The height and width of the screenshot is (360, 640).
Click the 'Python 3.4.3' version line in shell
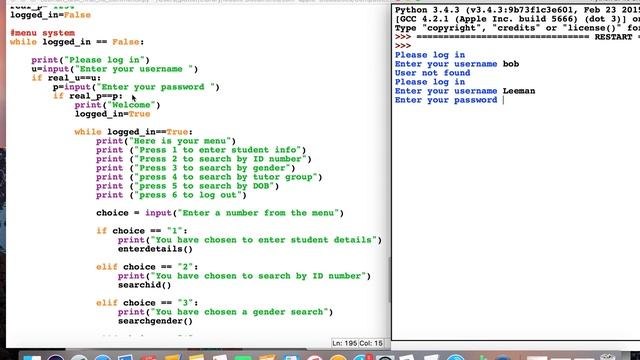517,10
